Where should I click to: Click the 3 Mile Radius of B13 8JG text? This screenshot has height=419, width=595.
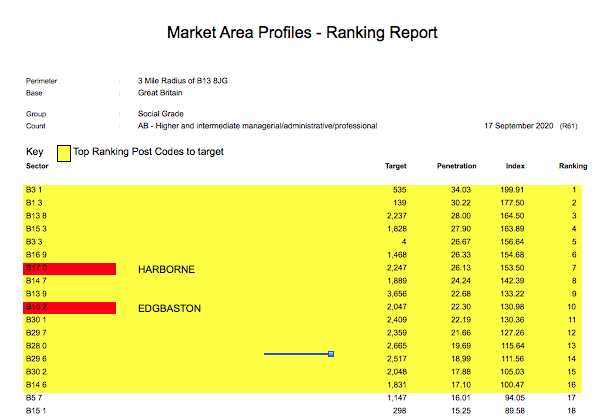183,81
